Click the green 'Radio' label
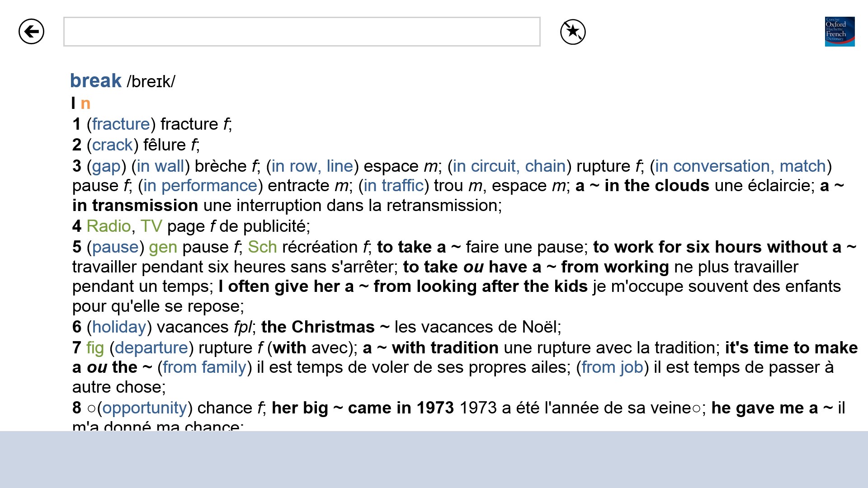Image resolution: width=868 pixels, height=488 pixels. (x=108, y=226)
